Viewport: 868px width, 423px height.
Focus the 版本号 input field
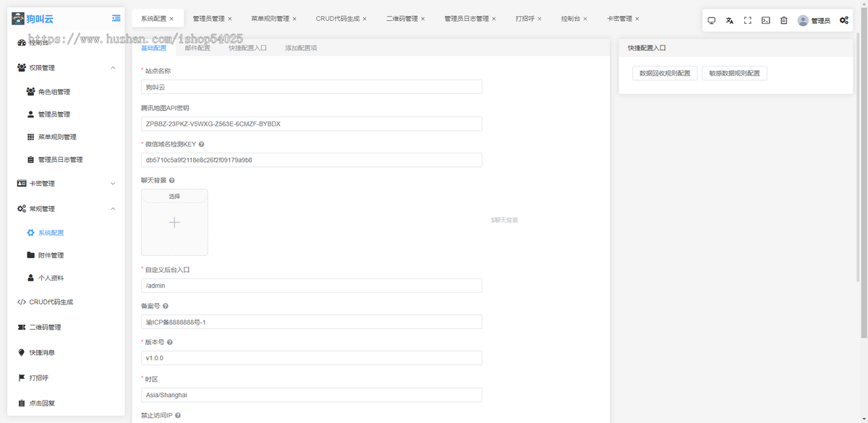click(x=312, y=358)
